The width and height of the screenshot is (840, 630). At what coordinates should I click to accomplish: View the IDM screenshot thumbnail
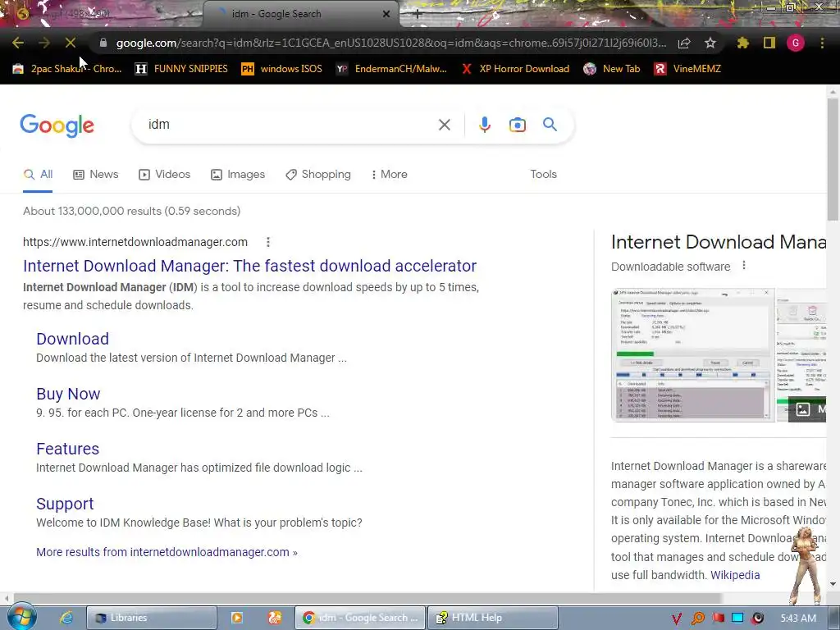[x=692, y=354]
